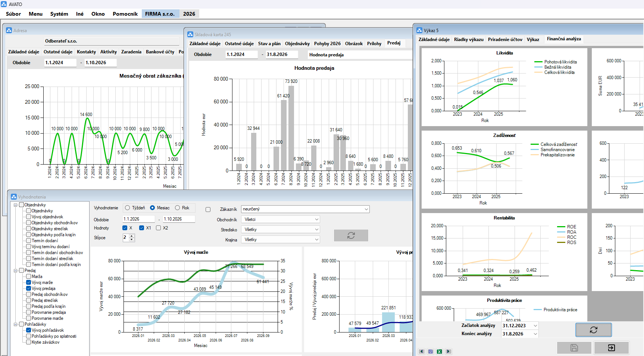Click the next record arrow in Výkaz 5
Screen dimensions: 644x356
[448, 352]
